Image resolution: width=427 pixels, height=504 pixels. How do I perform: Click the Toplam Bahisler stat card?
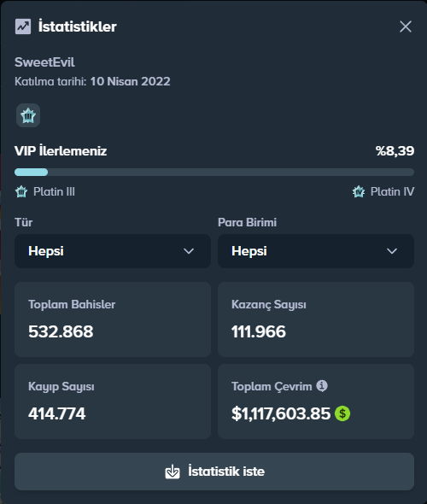tap(113, 319)
